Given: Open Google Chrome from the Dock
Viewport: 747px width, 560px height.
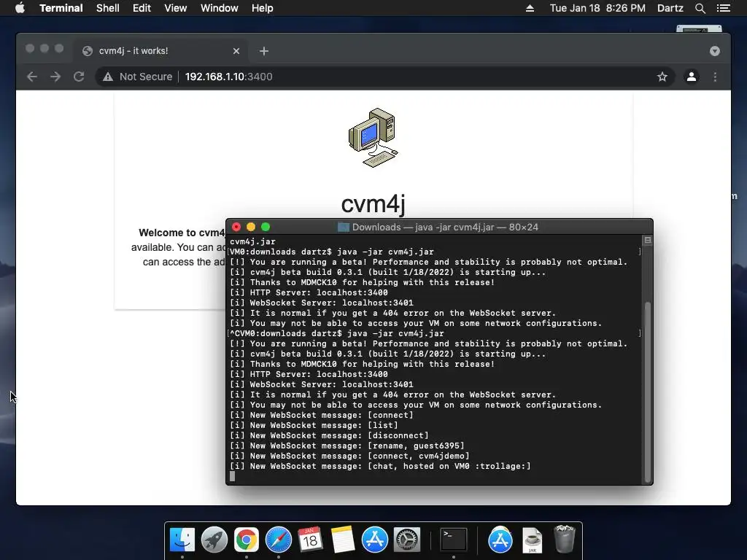Looking at the screenshot, I should tap(247, 540).
